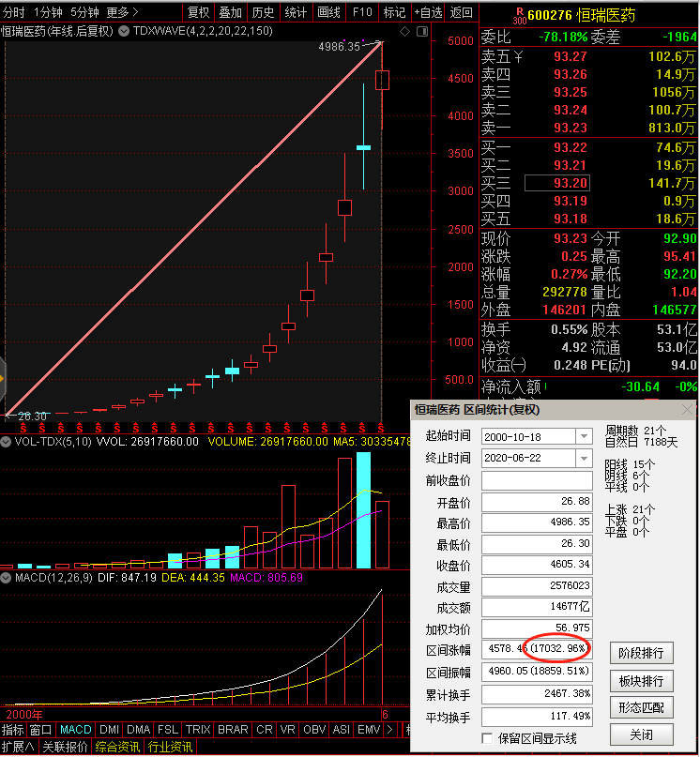The width and height of the screenshot is (700, 757).
Task: Click the yellow arrow at chart left edge
Action: pos(2,379)
